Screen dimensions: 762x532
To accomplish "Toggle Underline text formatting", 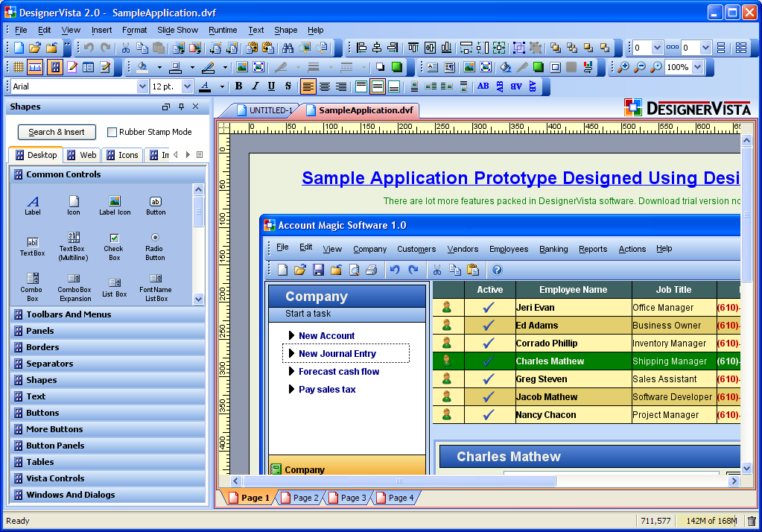I will click(272, 86).
